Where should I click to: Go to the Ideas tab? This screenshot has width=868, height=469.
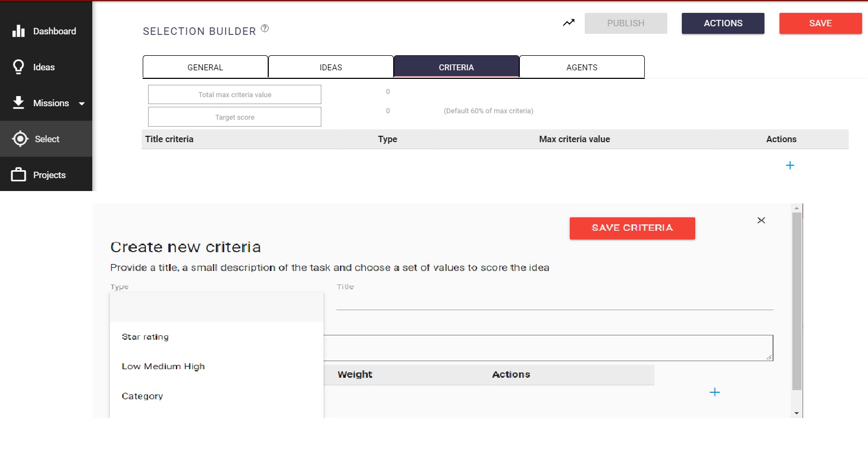tap(330, 67)
